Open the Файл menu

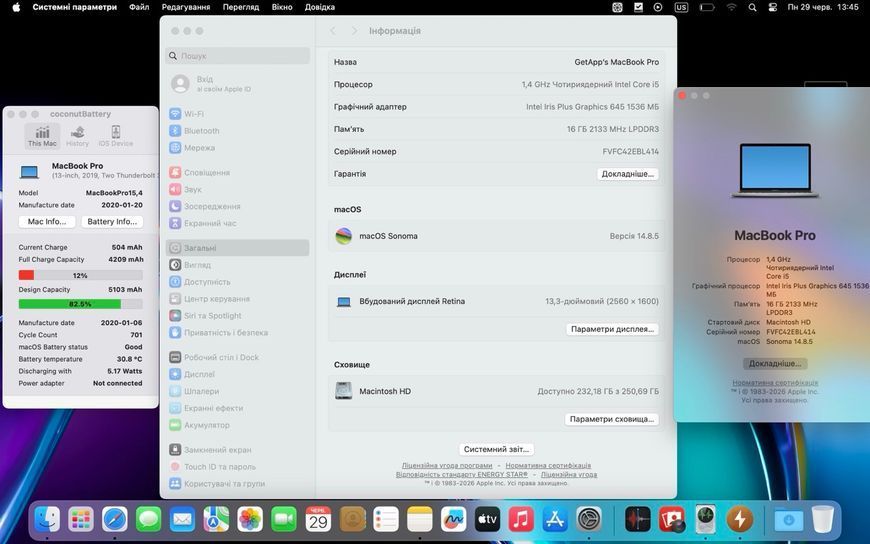click(x=139, y=7)
